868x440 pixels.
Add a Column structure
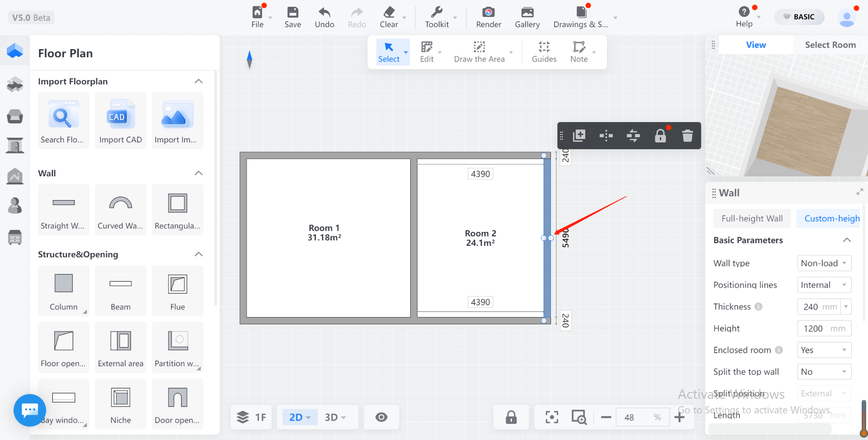coord(64,291)
